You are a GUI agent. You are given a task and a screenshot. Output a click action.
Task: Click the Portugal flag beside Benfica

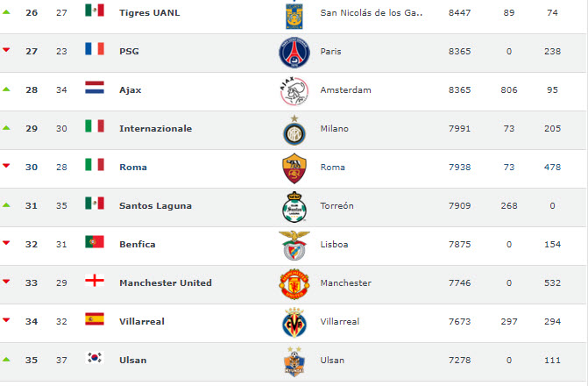(95, 241)
